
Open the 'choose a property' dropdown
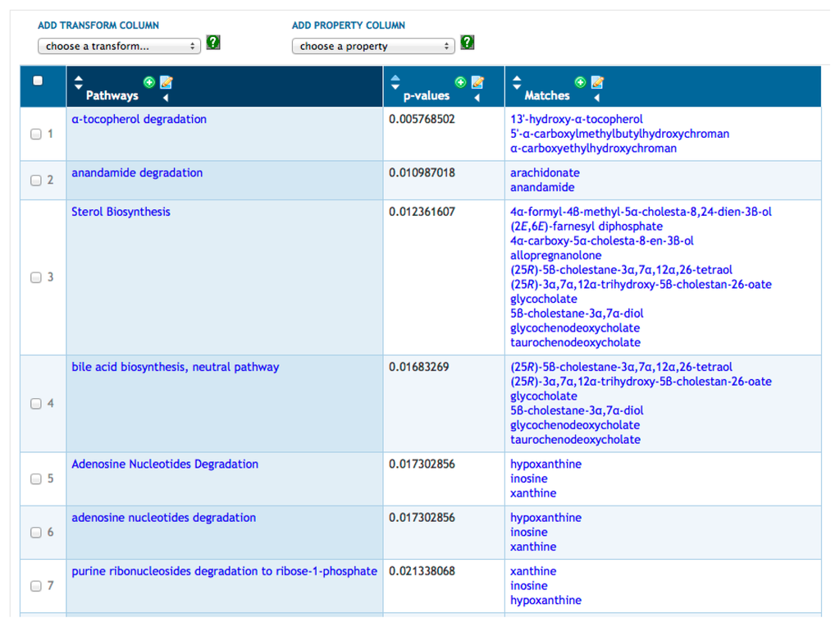pos(373,47)
